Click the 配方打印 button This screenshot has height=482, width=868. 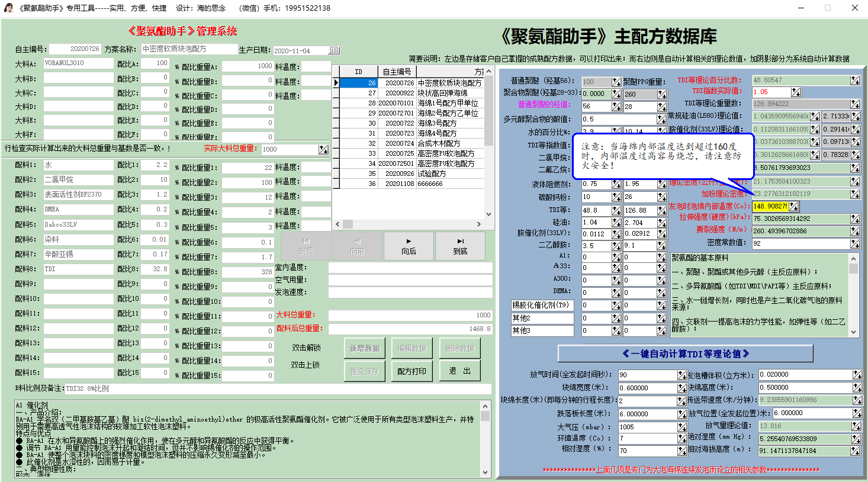pyautogui.click(x=412, y=371)
